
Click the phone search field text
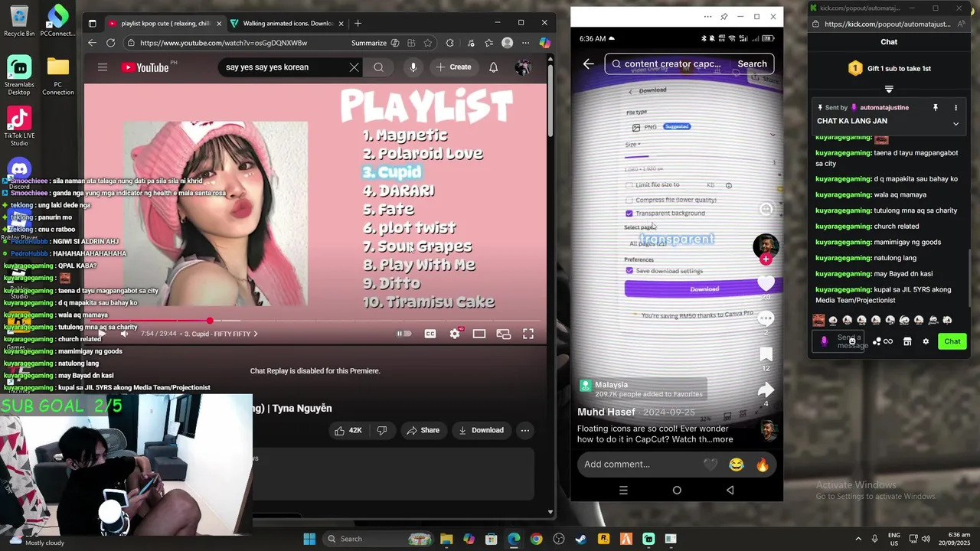672,64
